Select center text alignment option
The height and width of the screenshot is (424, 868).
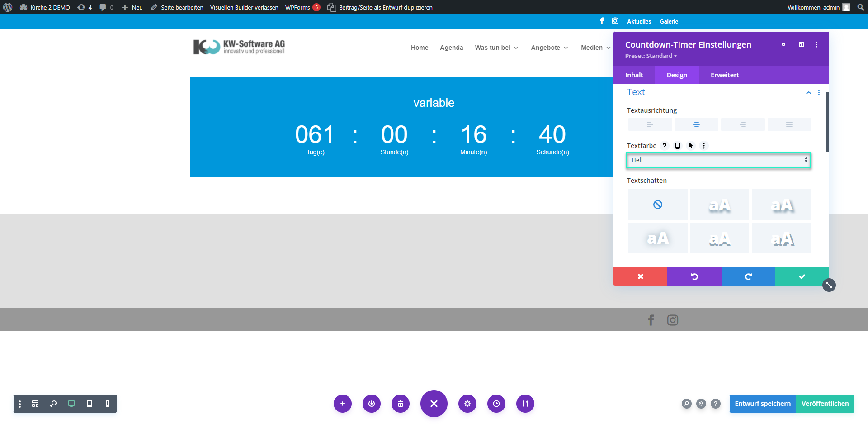click(696, 124)
